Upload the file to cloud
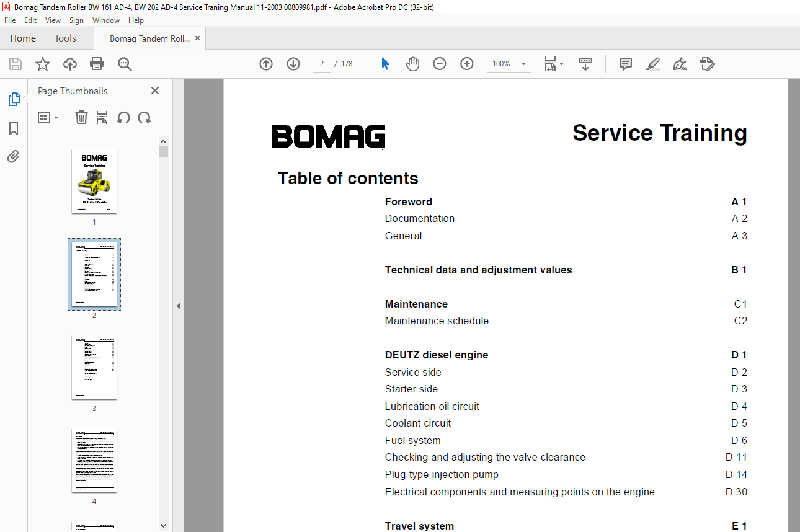The height and width of the screenshot is (532, 800). (x=70, y=64)
